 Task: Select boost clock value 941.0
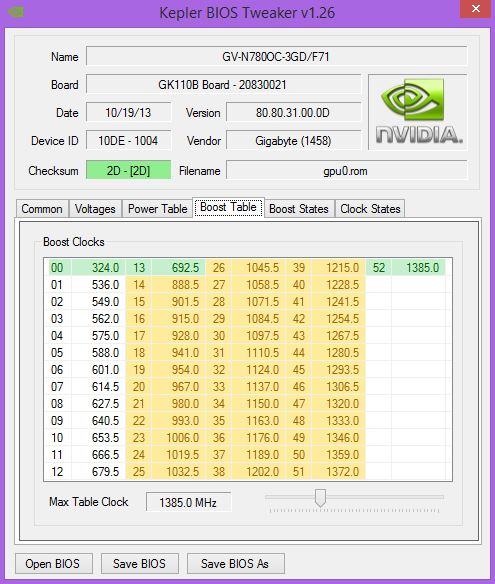pos(178,352)
